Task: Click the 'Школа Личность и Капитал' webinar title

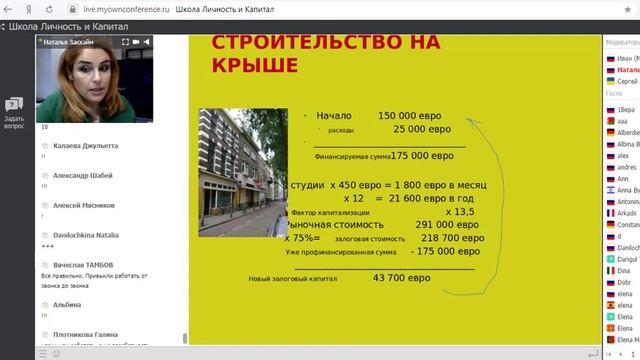Action: (69, 27)
